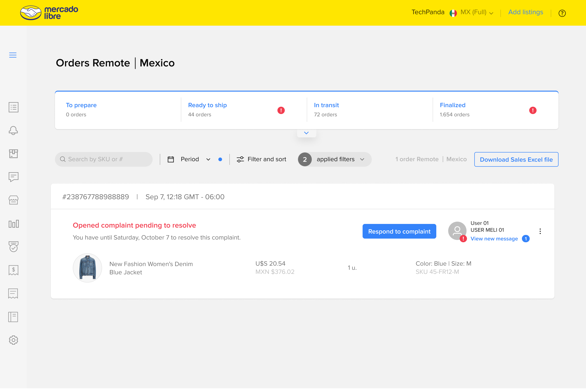Click the help question mark icon
Screen dimensions: 586x392
coord(562,13)
